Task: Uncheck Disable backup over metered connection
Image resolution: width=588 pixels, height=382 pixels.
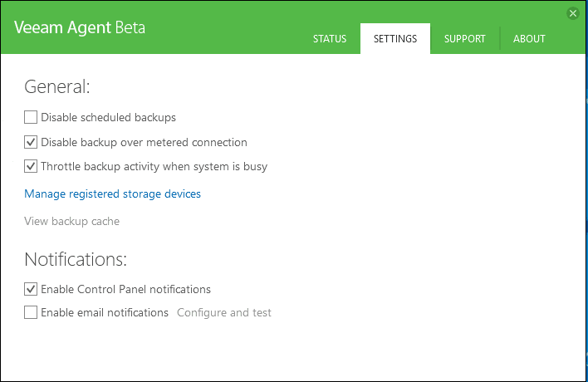Action: (x=31, y=142)
